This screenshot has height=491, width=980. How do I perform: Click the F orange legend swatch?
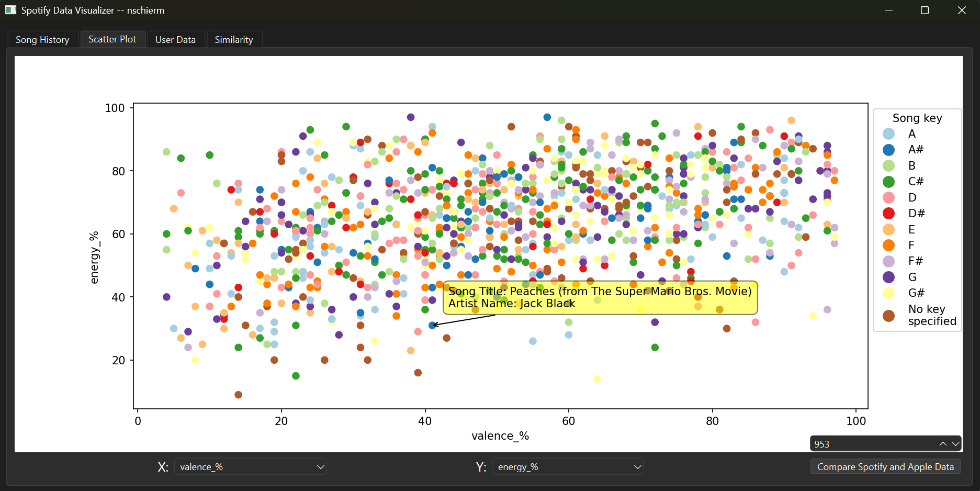pyautogui.click(x=888, y=246)
